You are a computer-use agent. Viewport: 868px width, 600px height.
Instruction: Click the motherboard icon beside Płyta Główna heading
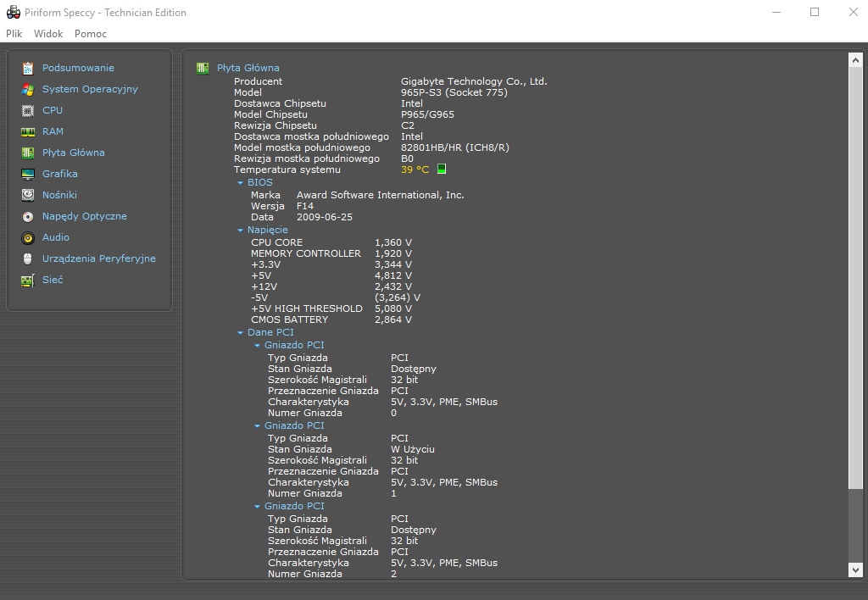tap(203, 68)
